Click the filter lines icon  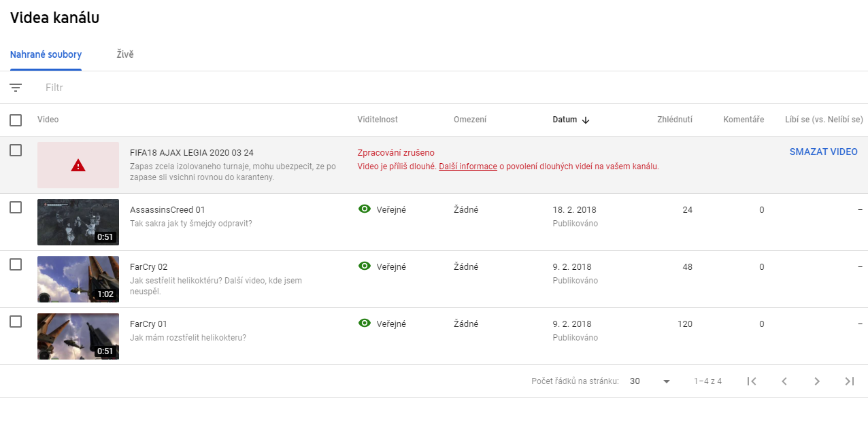(16, 88)
